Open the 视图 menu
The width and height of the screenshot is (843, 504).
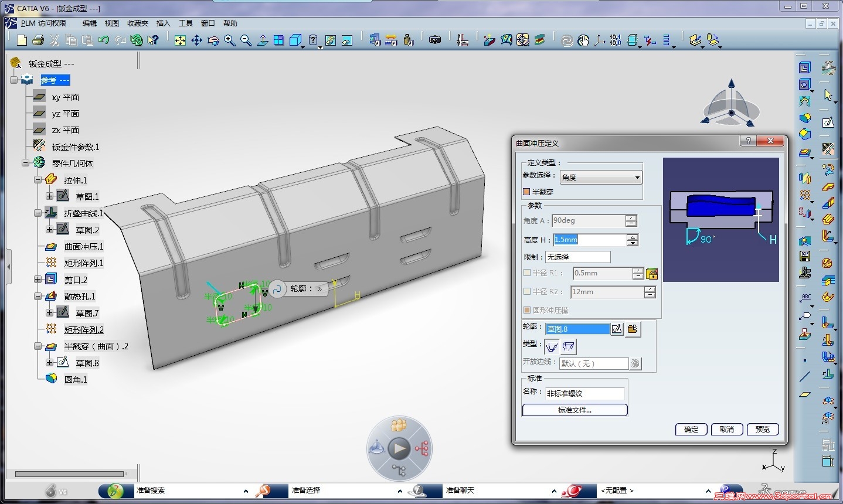click(112, 23)
